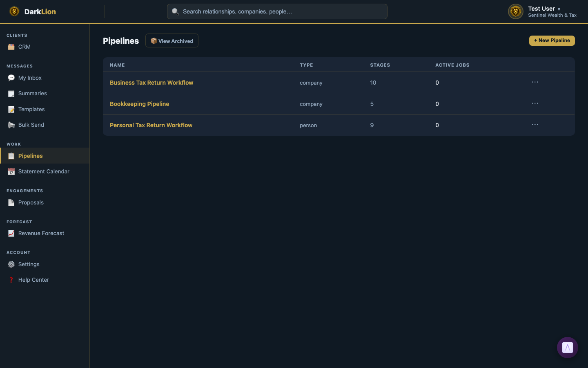Open Bulk Send page
Screen dimensions: 588x368
pos(45,125)
